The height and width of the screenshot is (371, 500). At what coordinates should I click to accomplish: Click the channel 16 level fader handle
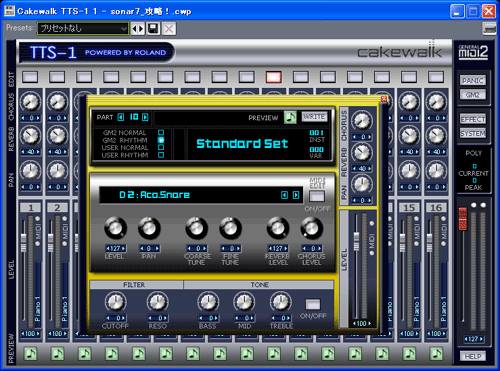click(x=429, y=242)
